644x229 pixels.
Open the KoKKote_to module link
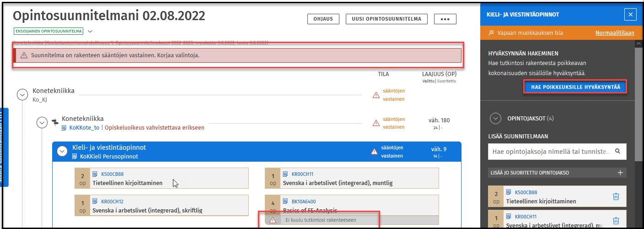84,128
